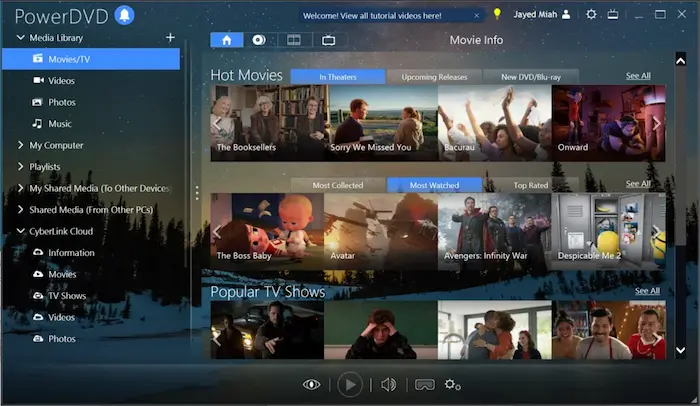Open the lightbulb tips icon

coord(497,15)
